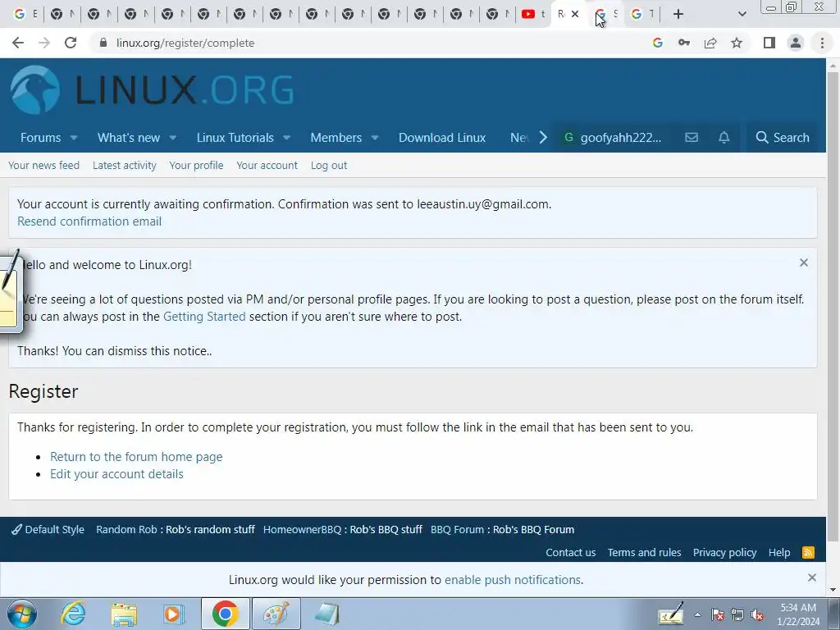Click the Google icon in the address bar
Image resolution: width=840 pixels, height=630 pixels.
click(658, 43)
